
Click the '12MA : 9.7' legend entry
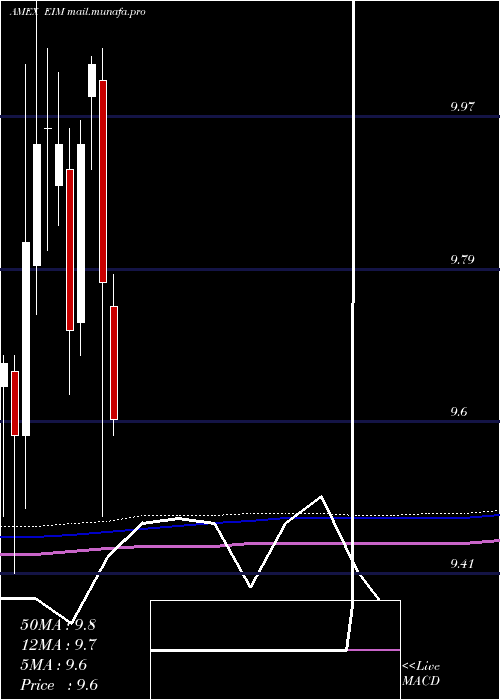(x=58, y=645)
